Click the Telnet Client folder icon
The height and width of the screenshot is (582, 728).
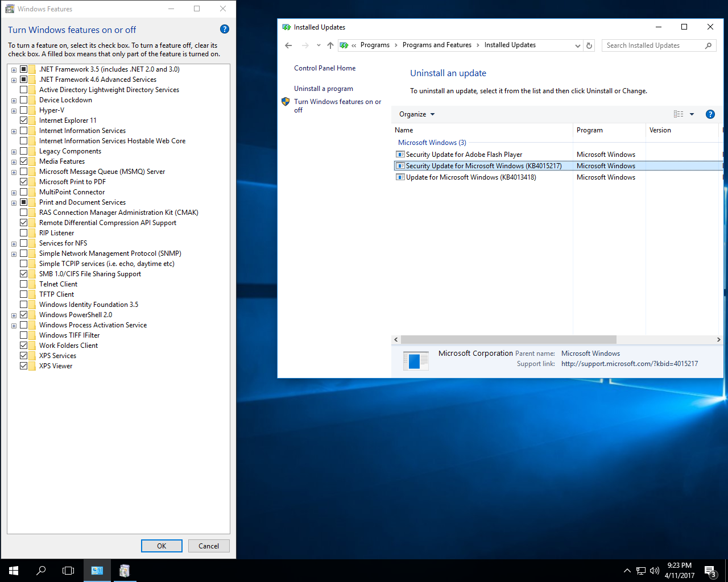click(32, 284)
